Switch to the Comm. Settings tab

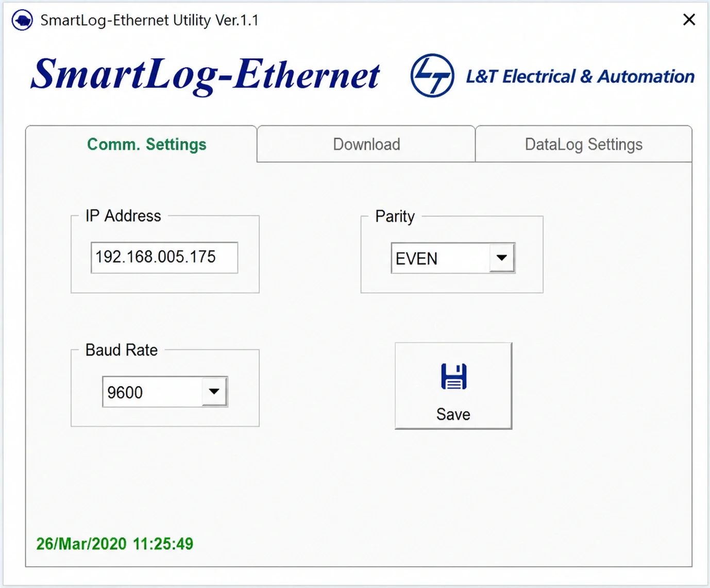(x=141, y=144)
